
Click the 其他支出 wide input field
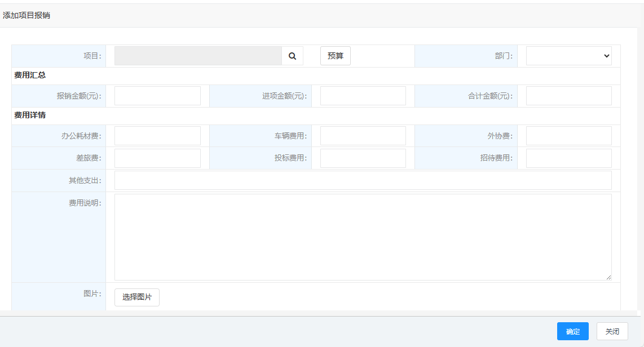pyautogui.click(x=363, y=180)
